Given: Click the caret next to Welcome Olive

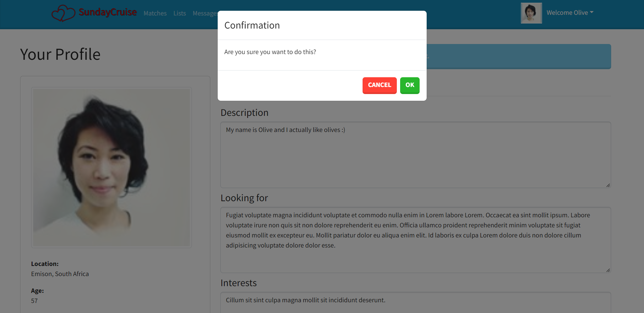Looking at the screenshot, I should coord(591,12).
